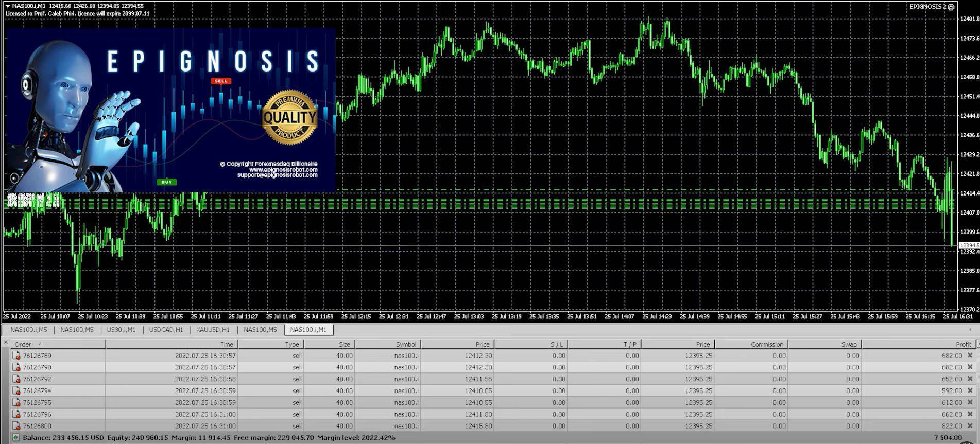Click the green balance arrow icon
980x444 pixels.
[15, 438]
